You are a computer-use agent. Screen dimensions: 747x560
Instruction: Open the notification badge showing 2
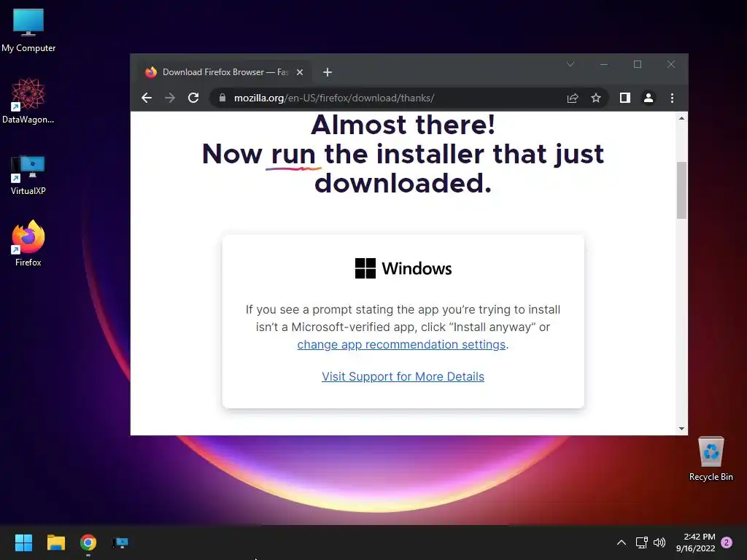[x=727, y=542]
